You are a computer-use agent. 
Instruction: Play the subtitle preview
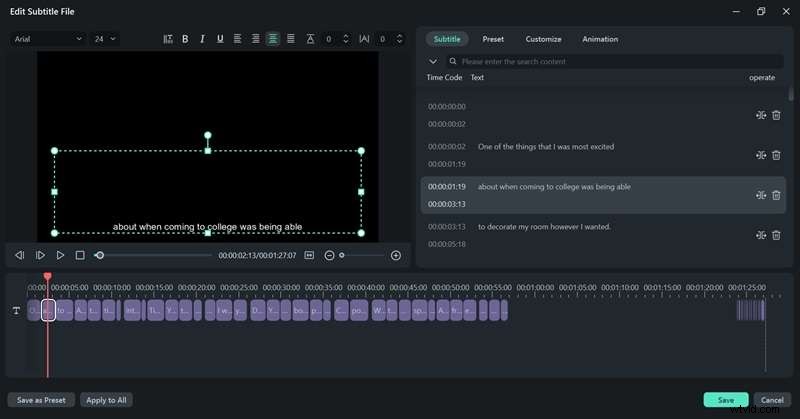click(60, 255)
